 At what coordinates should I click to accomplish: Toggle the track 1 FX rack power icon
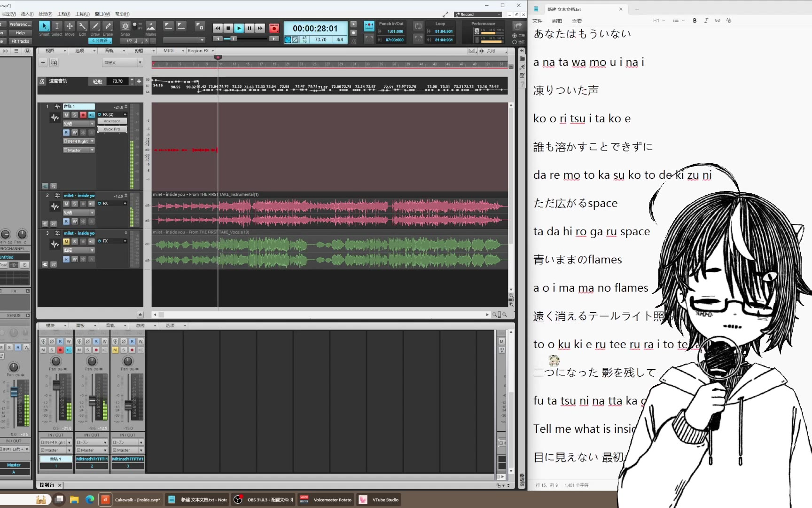[x=100, y=114]
